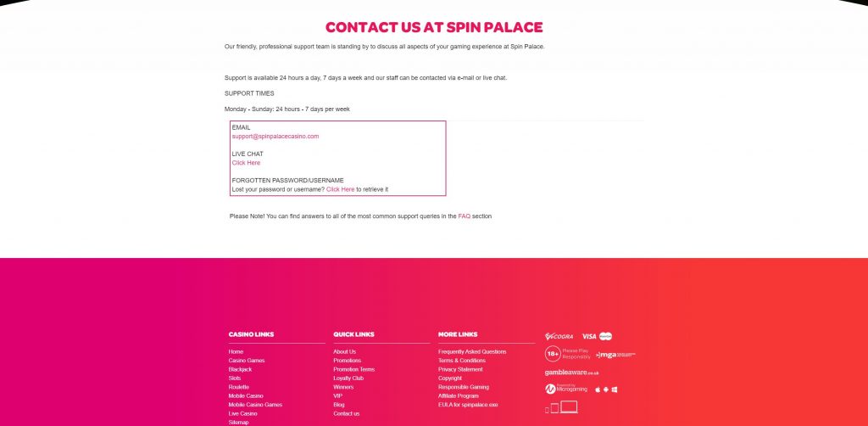Image resolution: width=868 pixels, height=426 pixels.
Task: Open the FAQ section link
Action: click(x=464, y=216)
